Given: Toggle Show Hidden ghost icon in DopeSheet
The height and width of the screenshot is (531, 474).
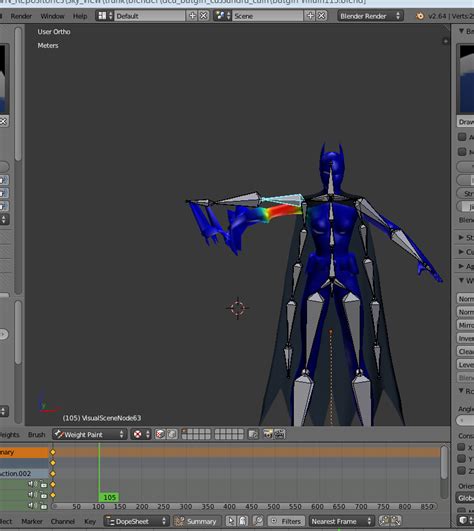Looking at the screenshot, I should (x=243, y=521).
